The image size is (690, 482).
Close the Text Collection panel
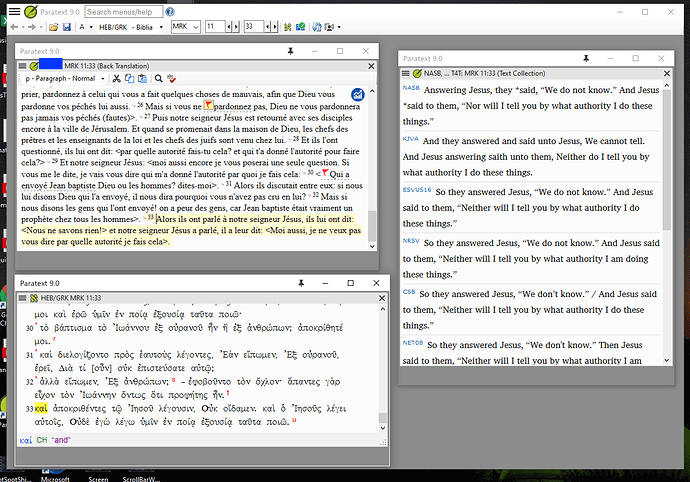667,73
